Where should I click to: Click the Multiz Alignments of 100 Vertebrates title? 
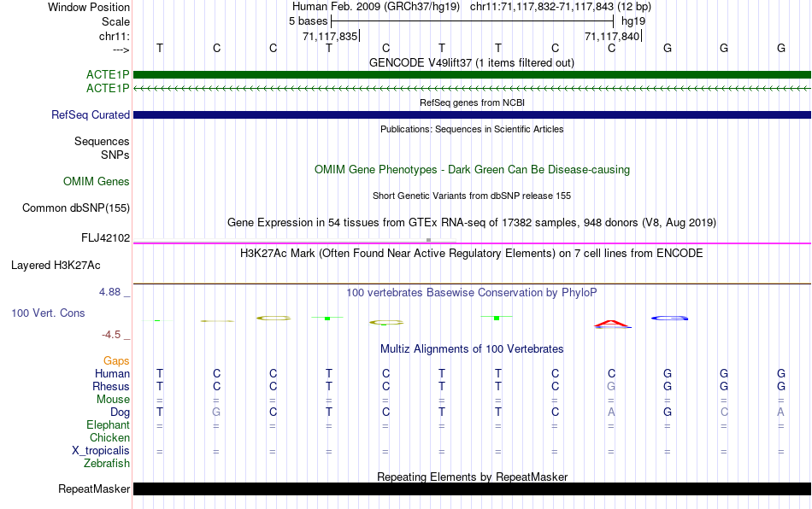pyautogui.click(x=472, y=349)
